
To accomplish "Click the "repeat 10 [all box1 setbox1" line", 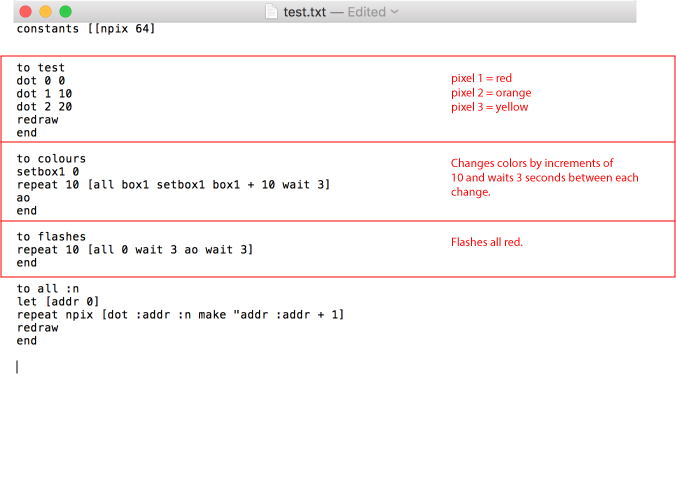I will coord(173,185).
